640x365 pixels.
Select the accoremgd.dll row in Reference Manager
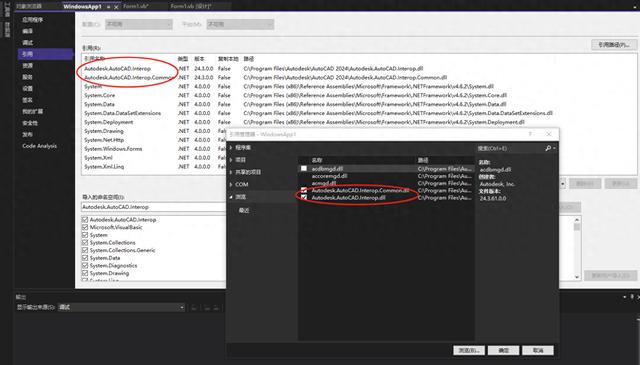pyautogui.click(x=386, y=176)
